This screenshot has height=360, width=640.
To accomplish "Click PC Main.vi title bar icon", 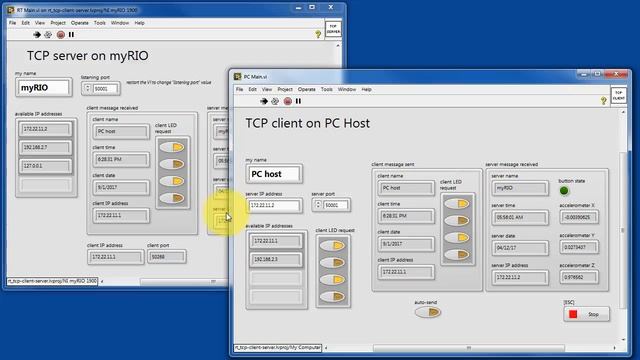I will (238, 76).
